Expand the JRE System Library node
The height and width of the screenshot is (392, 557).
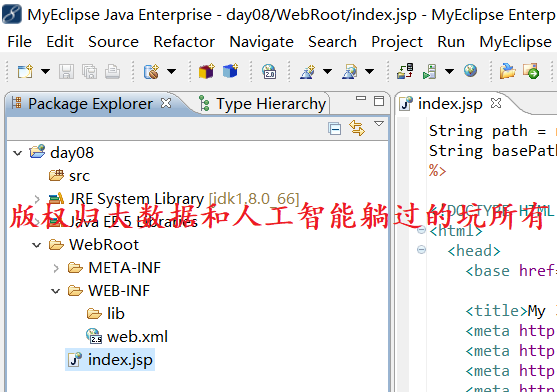tap(37, 199)
